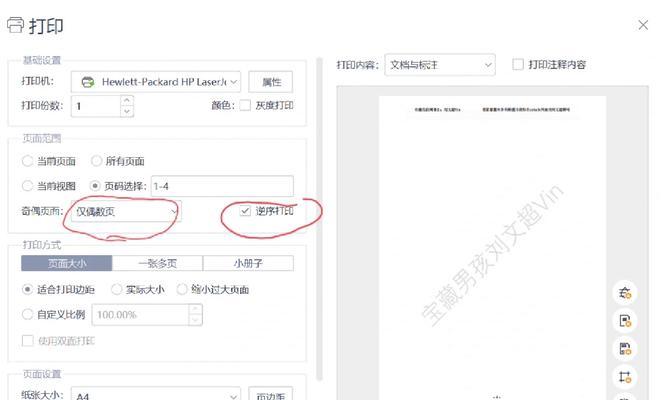Switch to 页面大小 tab
Viewport: 664px width, 400px height.
[x=66, y=263]
